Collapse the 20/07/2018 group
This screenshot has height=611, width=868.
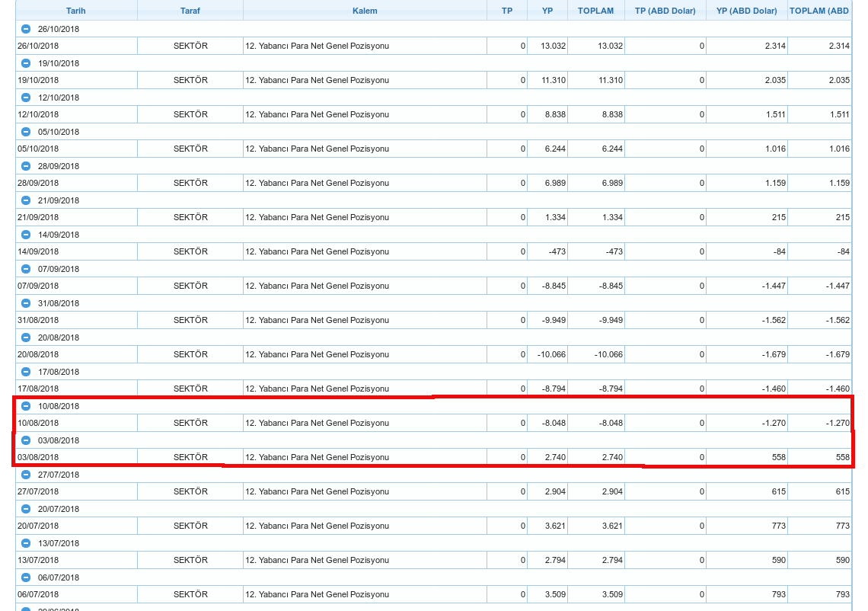[25, 509]
